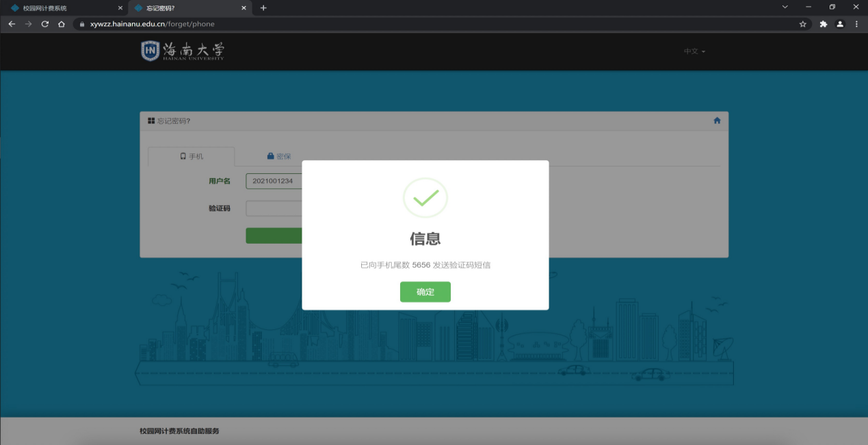Screen dimensions: 868x445
Task: Click the home icon in panel header
Action: [717, 120]
